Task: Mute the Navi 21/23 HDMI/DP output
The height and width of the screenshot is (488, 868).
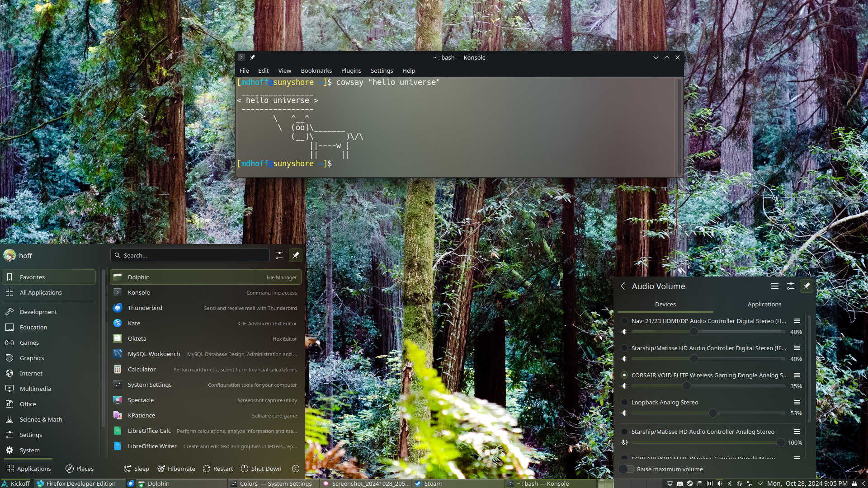Action: click(x=624, y=332)
